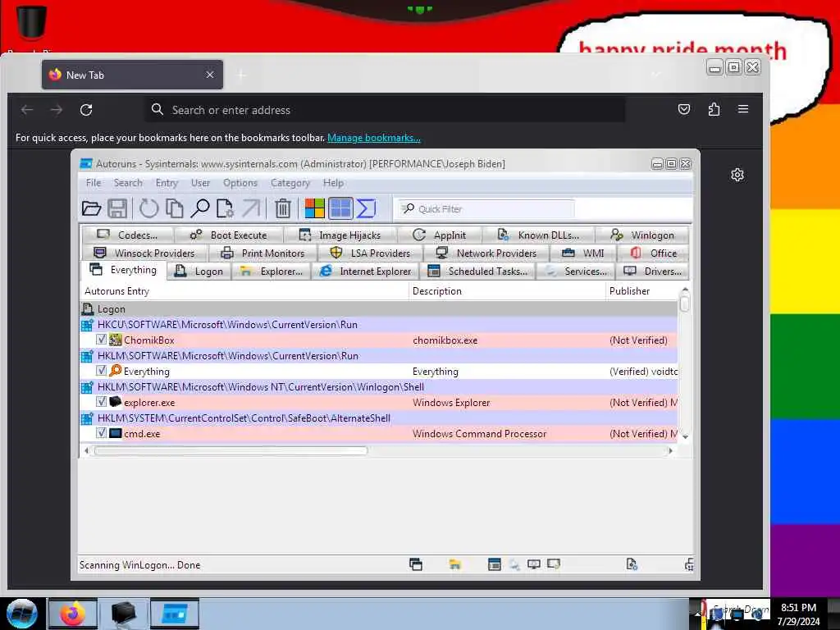Image resolution: width=840 pixels, height=630 pixels.
Task: Select the SafeBoot\AlternateShell registry key row
Action: point(378,418)
